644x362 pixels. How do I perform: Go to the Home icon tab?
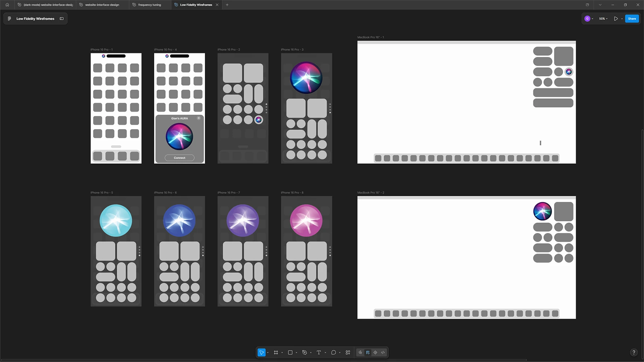click(x=7, y=5)
